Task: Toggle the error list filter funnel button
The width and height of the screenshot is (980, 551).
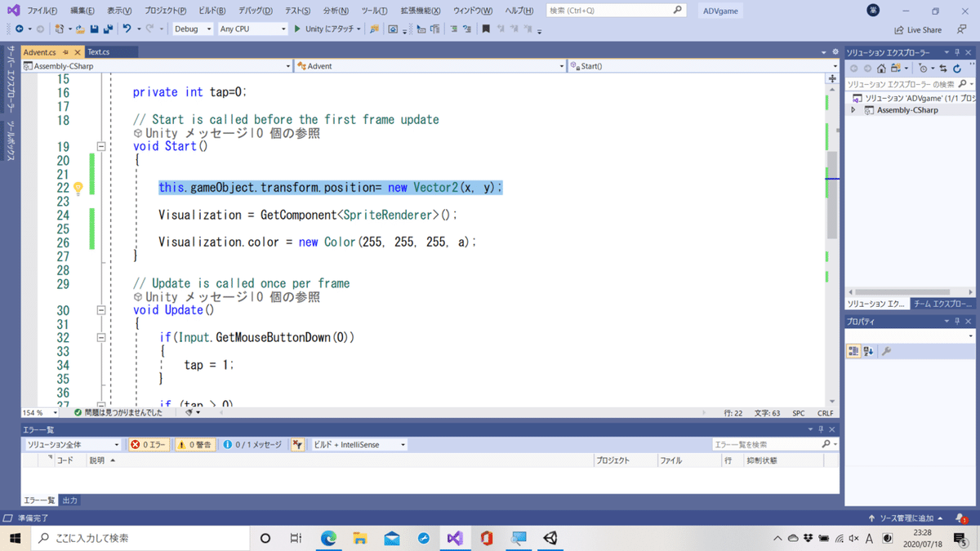Action: [298, 445]
